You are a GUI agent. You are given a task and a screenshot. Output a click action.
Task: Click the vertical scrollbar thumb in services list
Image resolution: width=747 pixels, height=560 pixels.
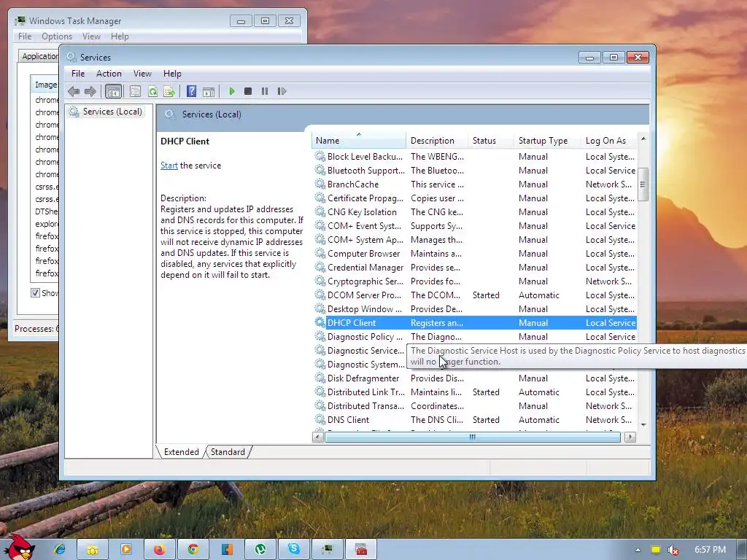[x=643, y=184]
